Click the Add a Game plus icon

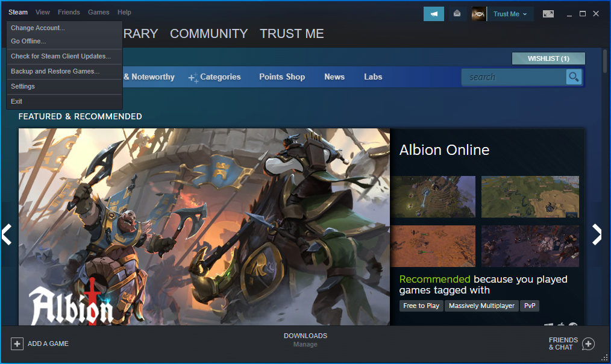click(17, 344)
